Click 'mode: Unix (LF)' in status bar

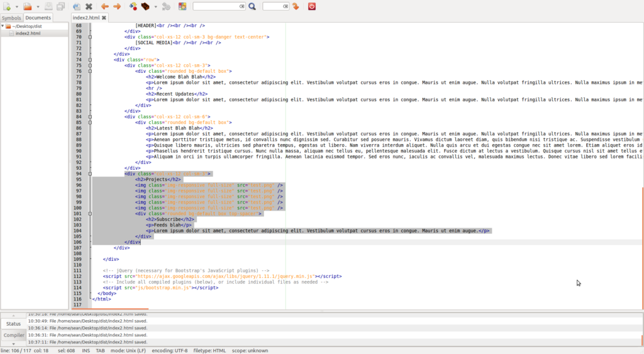click(x=128, y=351)
